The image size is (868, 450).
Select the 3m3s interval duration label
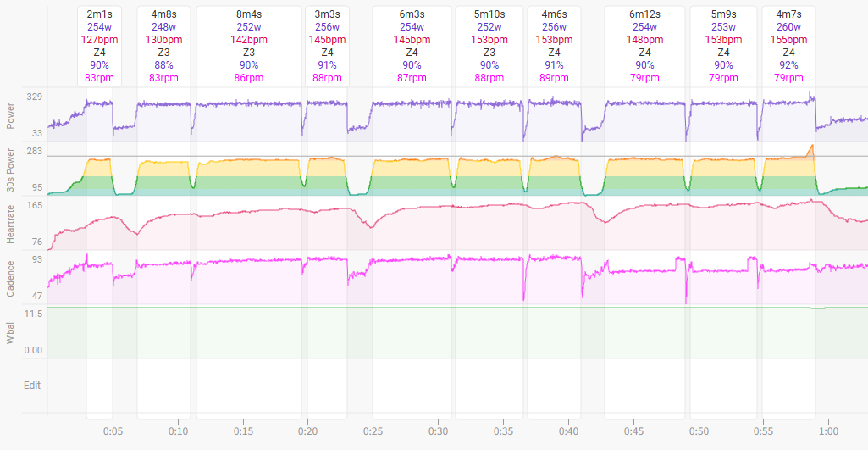pos(327,14)
